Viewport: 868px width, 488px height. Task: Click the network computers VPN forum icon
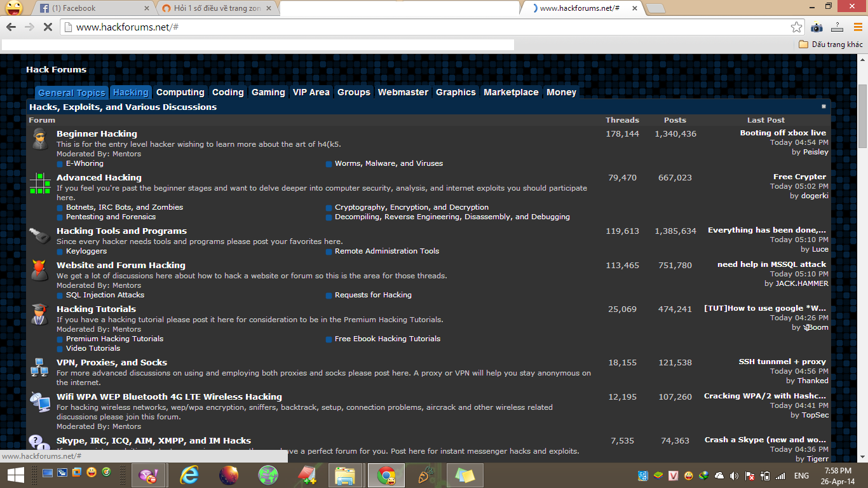coord(39,367)
